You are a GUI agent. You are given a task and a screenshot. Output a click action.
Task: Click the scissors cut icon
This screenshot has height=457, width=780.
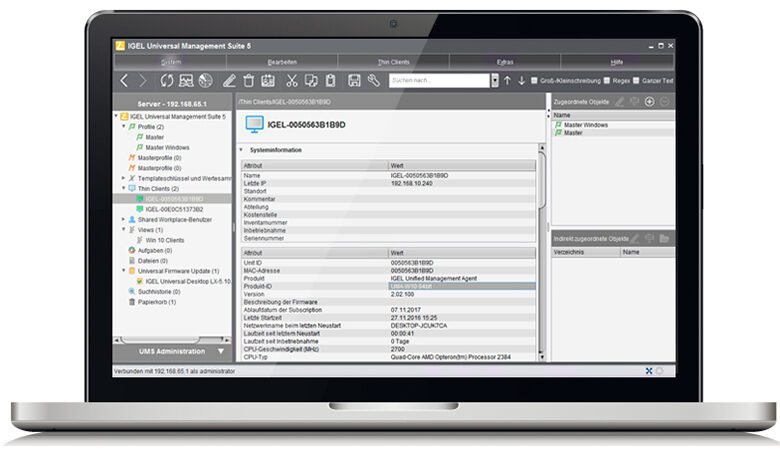click(x=292, y=81)
